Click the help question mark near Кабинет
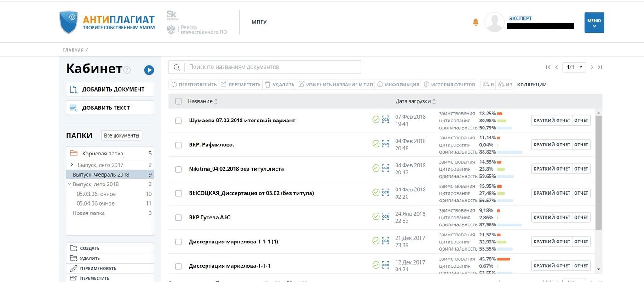Image resolution: width=644 pixels, height=282 pixels. point(127,70)
